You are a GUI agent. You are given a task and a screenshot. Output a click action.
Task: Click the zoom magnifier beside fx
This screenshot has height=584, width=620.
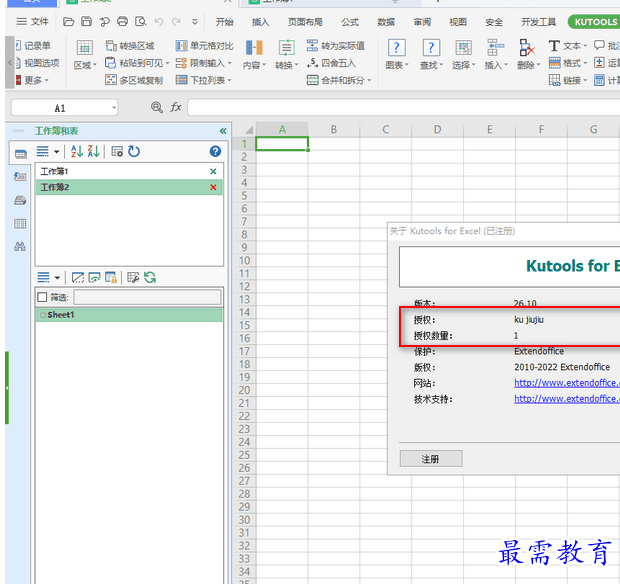click(157, 107)
